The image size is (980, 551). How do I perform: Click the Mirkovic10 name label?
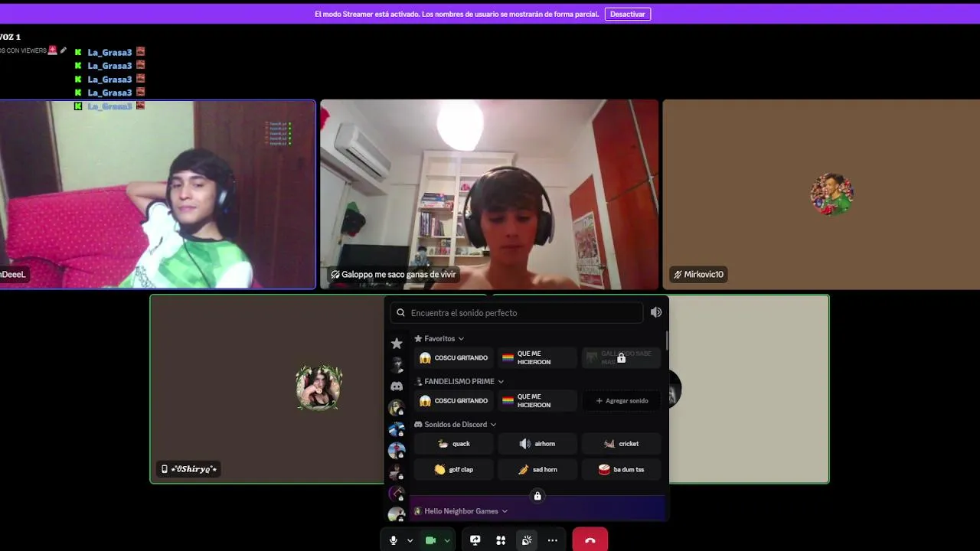pos(697,274)
